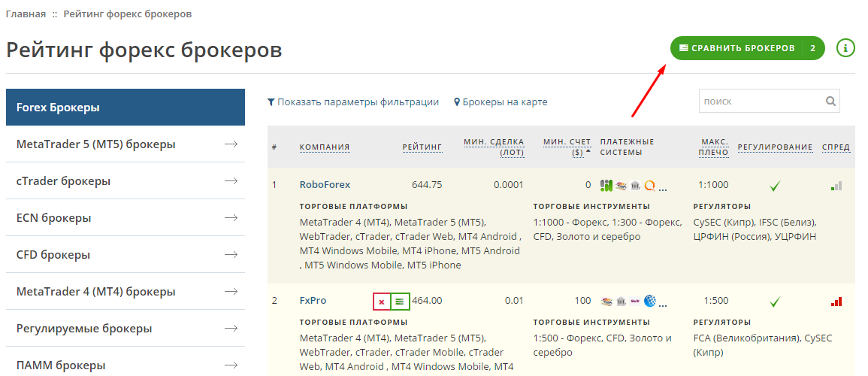
Task: Click the arrow next to CFD брокеры
Action: click(x=231, y=255)
